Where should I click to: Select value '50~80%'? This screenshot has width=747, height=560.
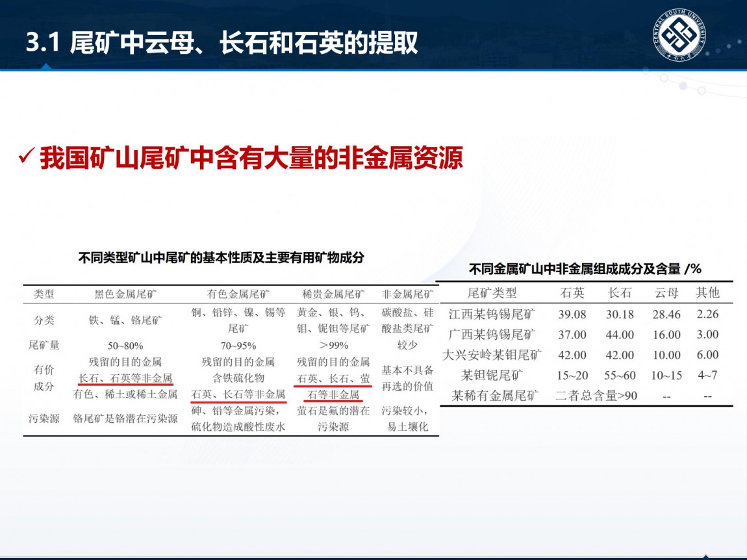pyautogui.click(x=125, y=346)
